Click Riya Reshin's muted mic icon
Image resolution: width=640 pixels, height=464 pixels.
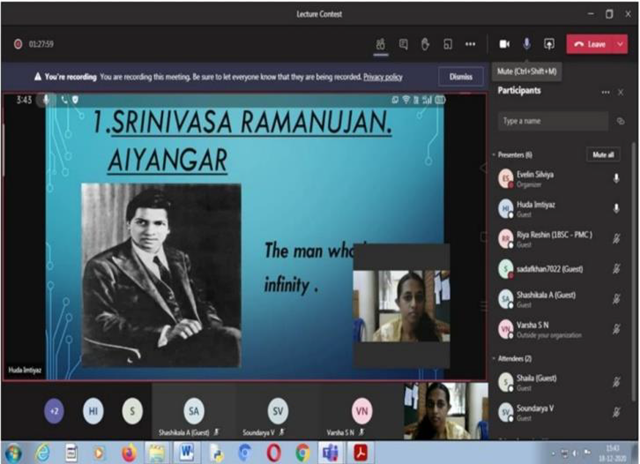pos(616,238)
